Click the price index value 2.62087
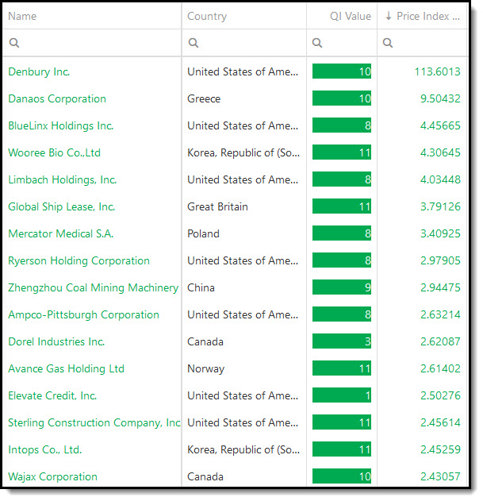 (x=440, y=342)
